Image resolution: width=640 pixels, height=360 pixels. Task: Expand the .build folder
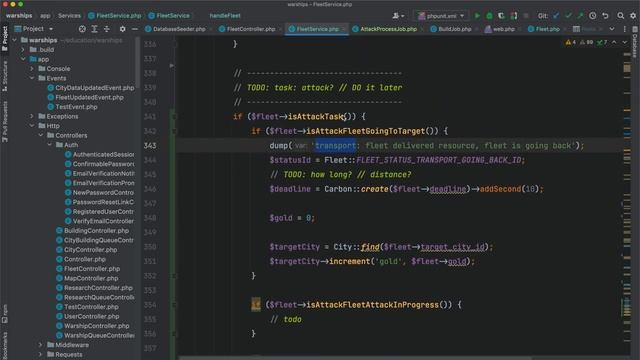(x=23, y=50)
